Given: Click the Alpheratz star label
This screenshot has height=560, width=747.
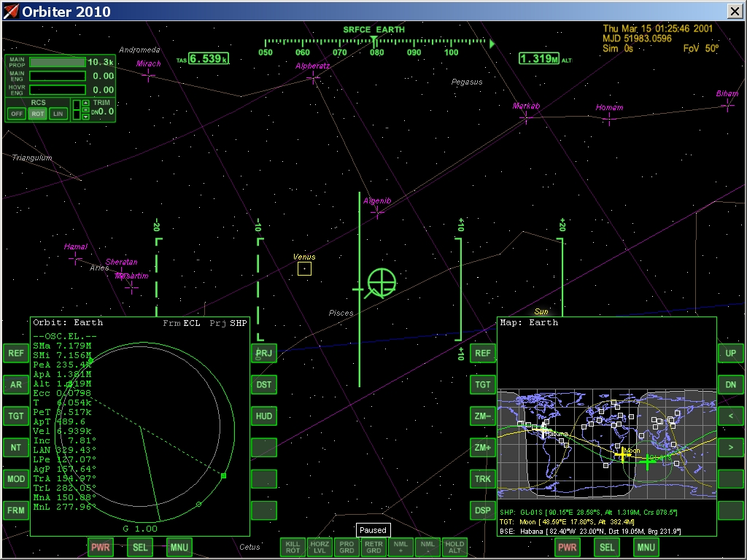Looking at the screenshot, I should [312, 66].
